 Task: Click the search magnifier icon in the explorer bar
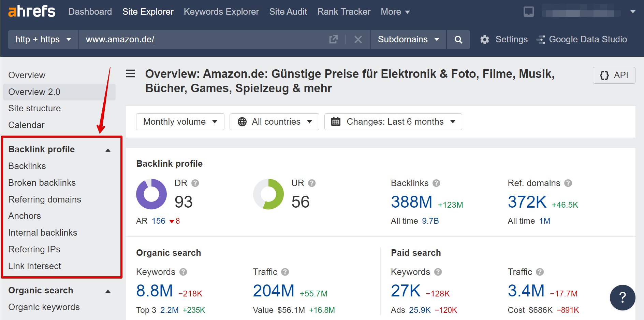point(458,39)
